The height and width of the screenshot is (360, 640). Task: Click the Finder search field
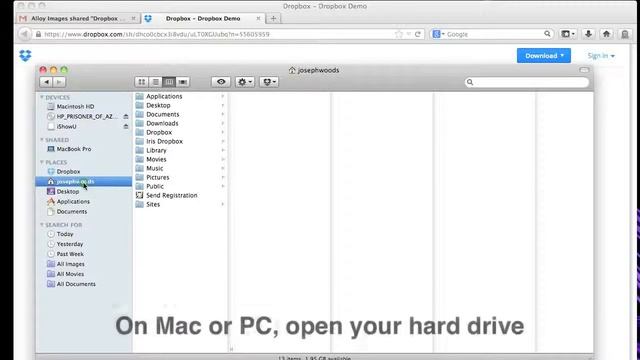527,82
